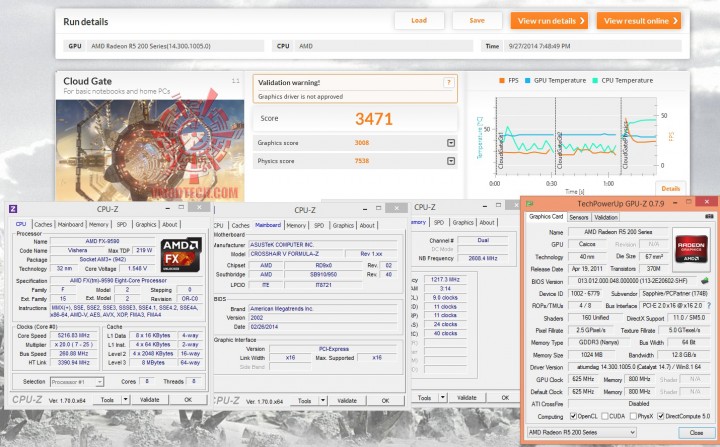Viewport: 720px width, 447px height.
Task: Click Graphics score value 3008
Action: coord(362,143)
